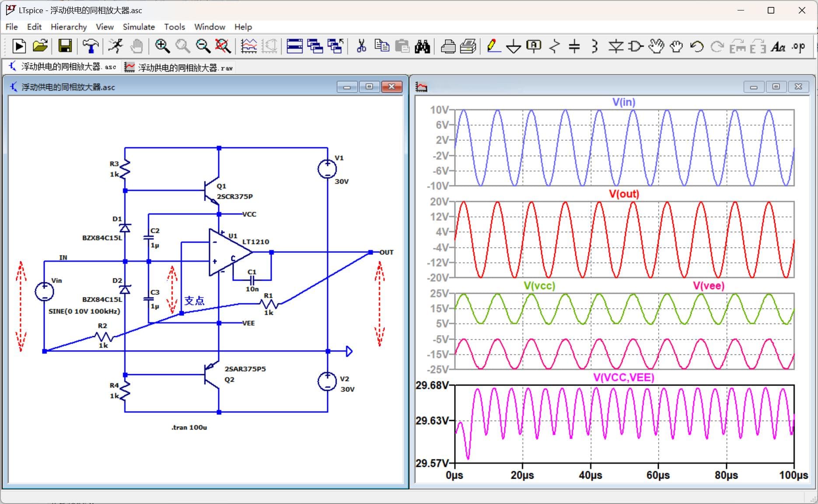
Task: Open the Simulate menu
Action: [x=139, y=27]
